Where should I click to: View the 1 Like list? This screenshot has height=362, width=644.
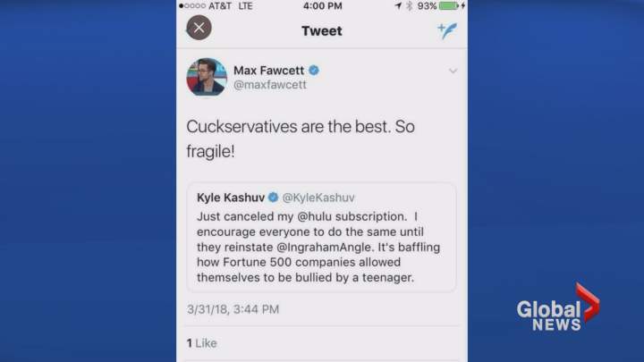[201, 343]
